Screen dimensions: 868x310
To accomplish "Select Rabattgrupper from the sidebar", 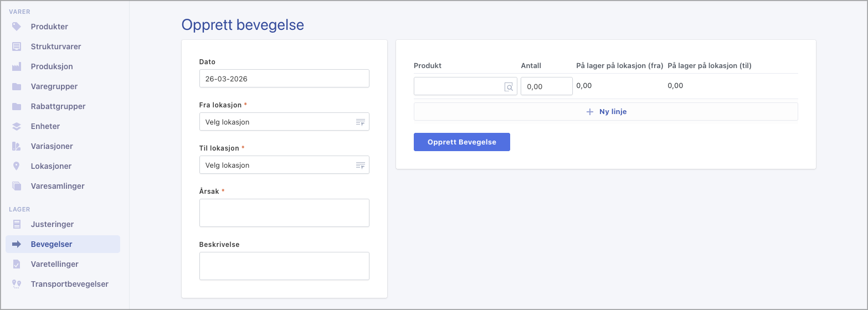I will pyautogui.click(x=58, y=106).
